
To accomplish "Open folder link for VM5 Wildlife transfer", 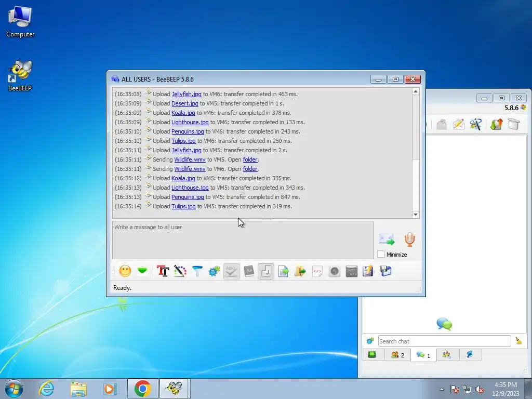I will (x=250, y=159).
